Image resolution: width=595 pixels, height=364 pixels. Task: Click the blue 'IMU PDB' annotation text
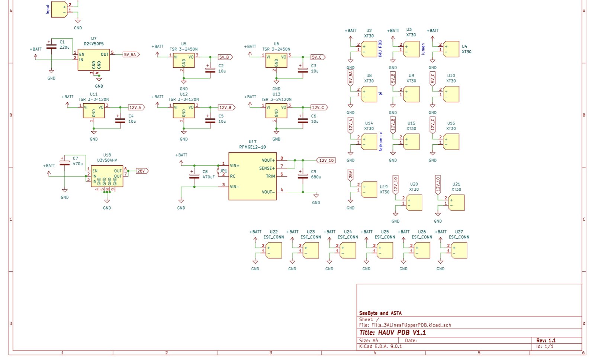click(380, 49)
